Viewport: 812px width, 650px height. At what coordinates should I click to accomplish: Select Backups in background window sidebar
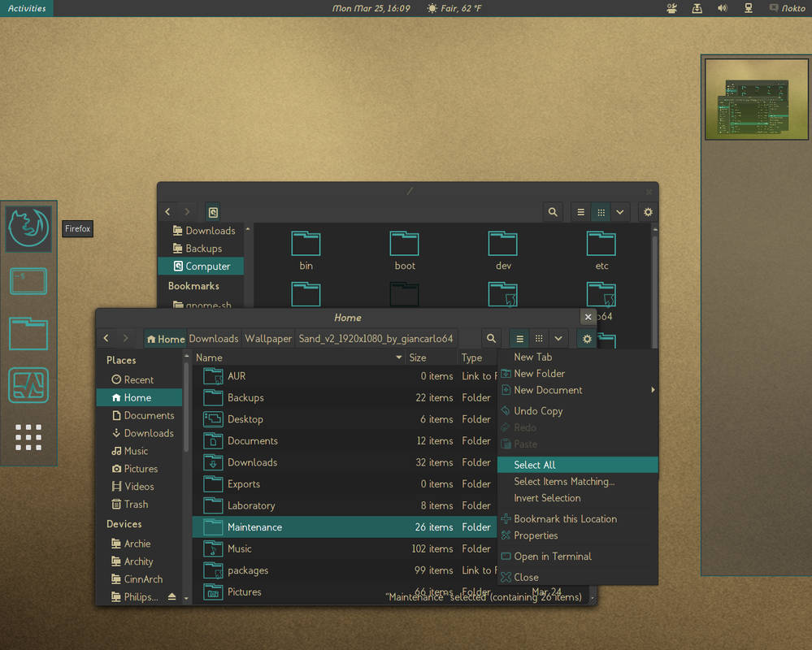click(x=201, y=249)
